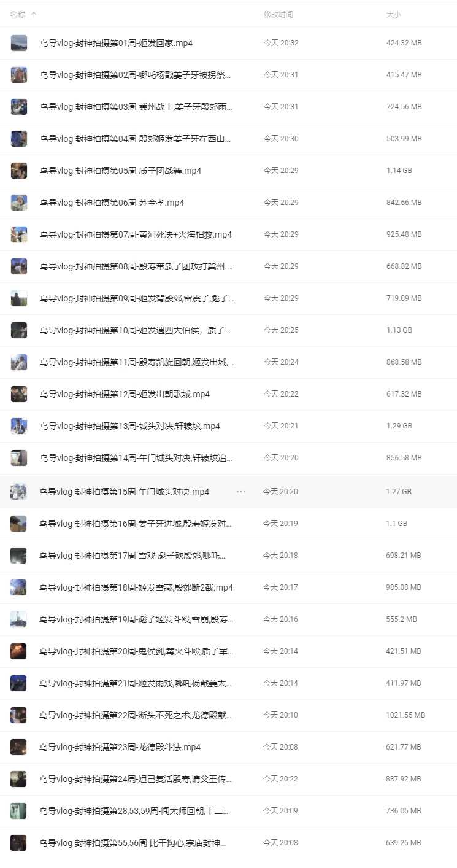Select thumbnail icon of 第06周-苏全孝.mp4
Viewport: 457px width, 868px height.
click(x=19, y=203)
